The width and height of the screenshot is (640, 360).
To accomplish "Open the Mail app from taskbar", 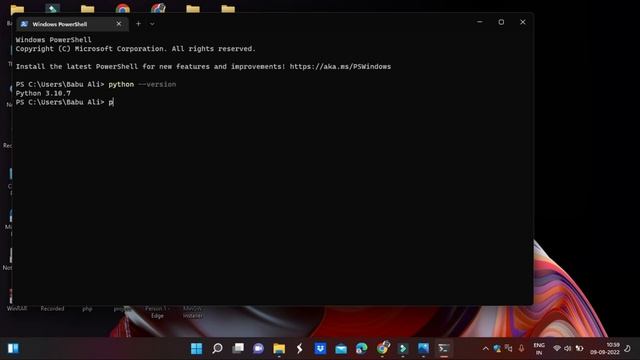I will [x=341, y=348].
